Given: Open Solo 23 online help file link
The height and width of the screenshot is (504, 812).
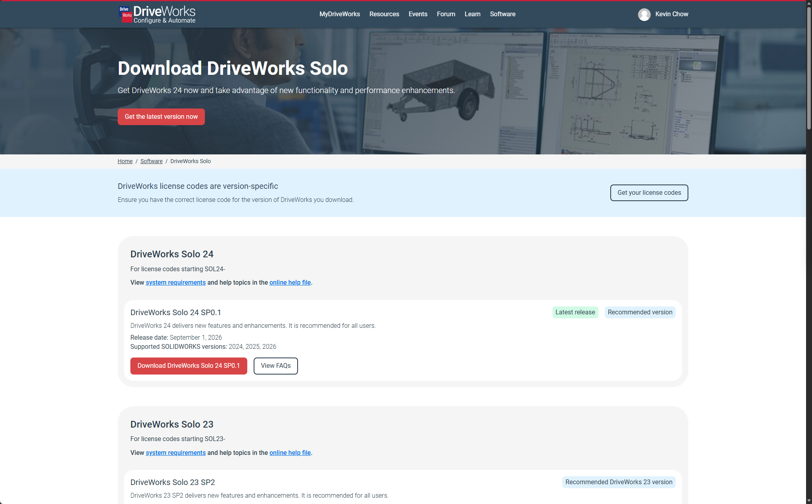Looking at the screenshot, I should pos(290,453).
